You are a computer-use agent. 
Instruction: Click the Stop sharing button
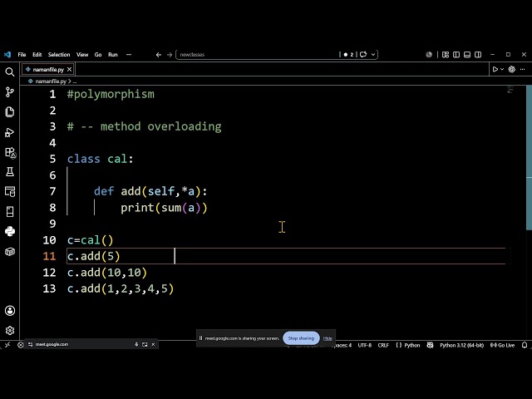coord(301,338)
